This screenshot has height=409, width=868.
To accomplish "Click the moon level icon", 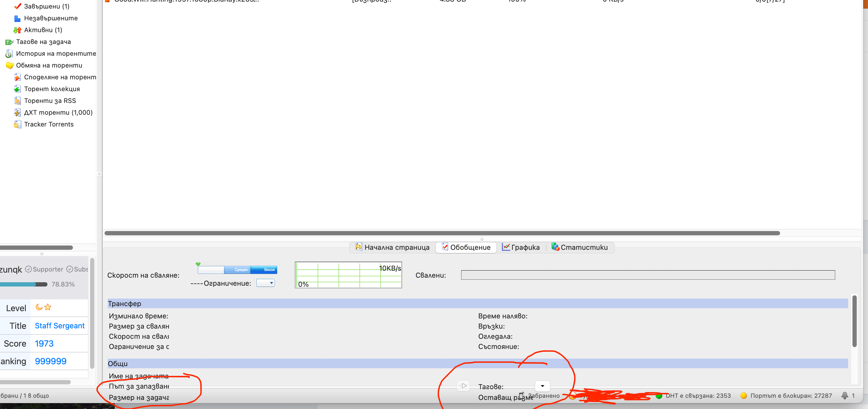I will click(x=39, y=307).
